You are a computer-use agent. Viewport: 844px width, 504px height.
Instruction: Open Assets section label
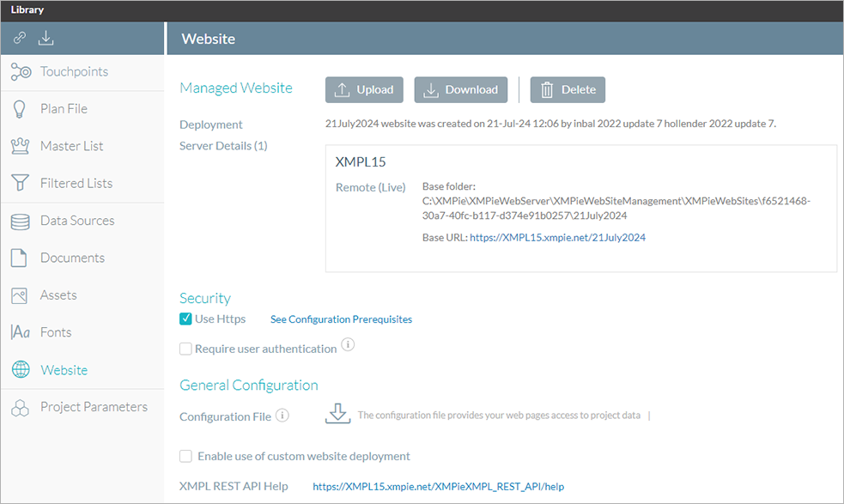tap(58, 295)
